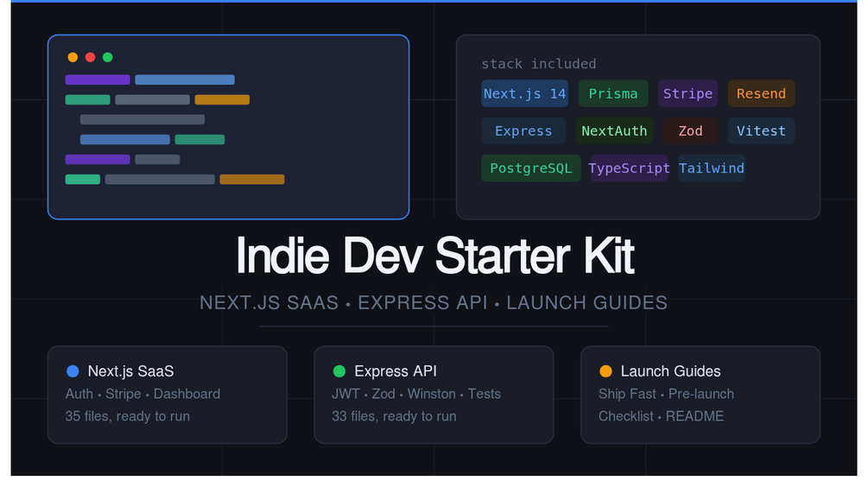Click the 'stack included' label
This screenshot has width=868, height=488.
point(539,64)
